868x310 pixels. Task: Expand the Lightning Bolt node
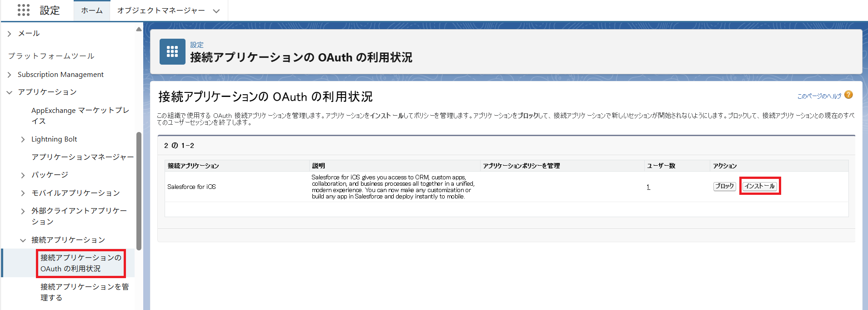tap(23, 139)
